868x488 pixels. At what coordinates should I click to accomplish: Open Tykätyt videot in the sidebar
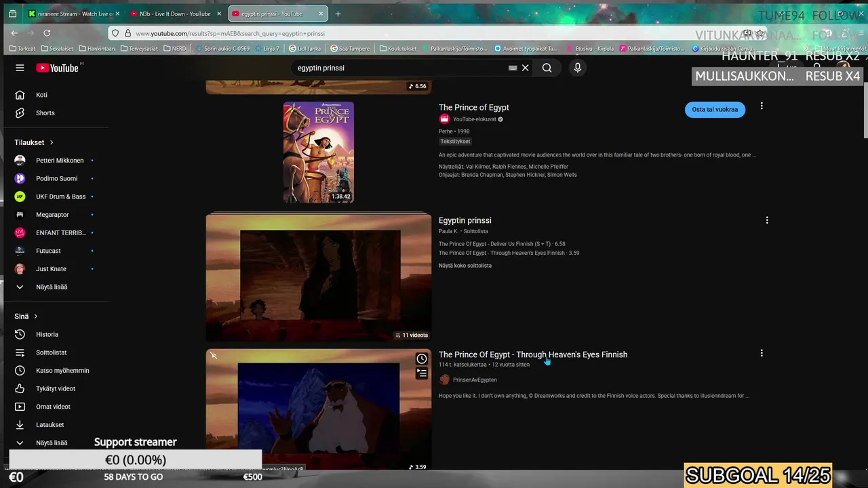click(54, 388)
